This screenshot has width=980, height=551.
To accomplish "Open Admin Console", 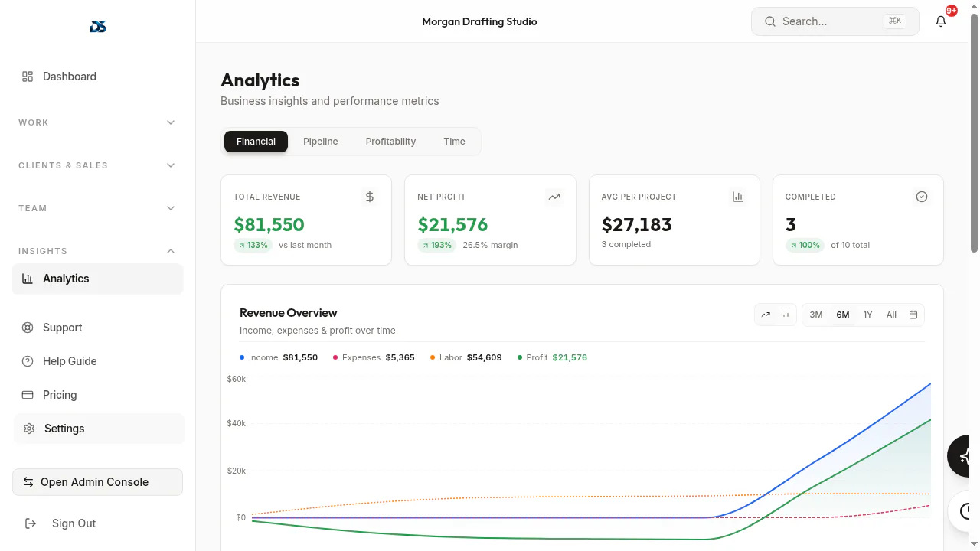I will [x=98, y=482].
